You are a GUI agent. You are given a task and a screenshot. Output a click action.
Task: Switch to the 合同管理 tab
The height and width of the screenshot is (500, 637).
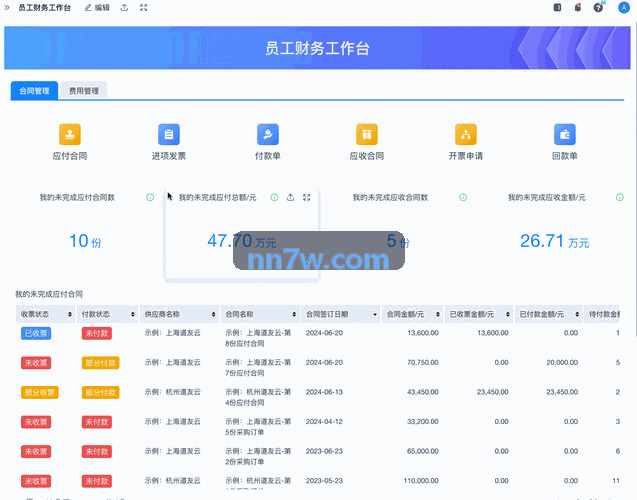[35, 91]
